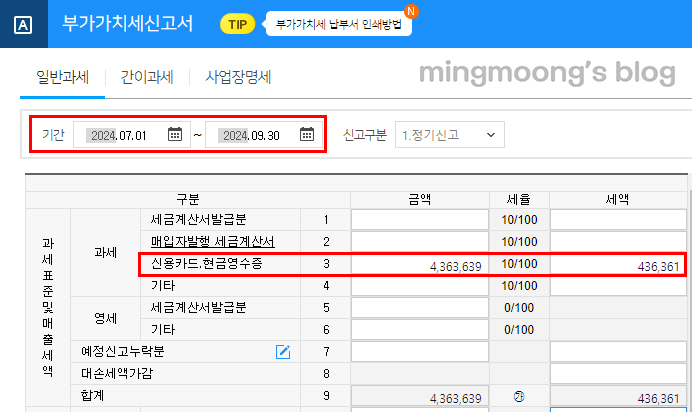Open the yellow TIP badge
The height and width of the screenshot is (412, 692).
click(x=237, y=24)
